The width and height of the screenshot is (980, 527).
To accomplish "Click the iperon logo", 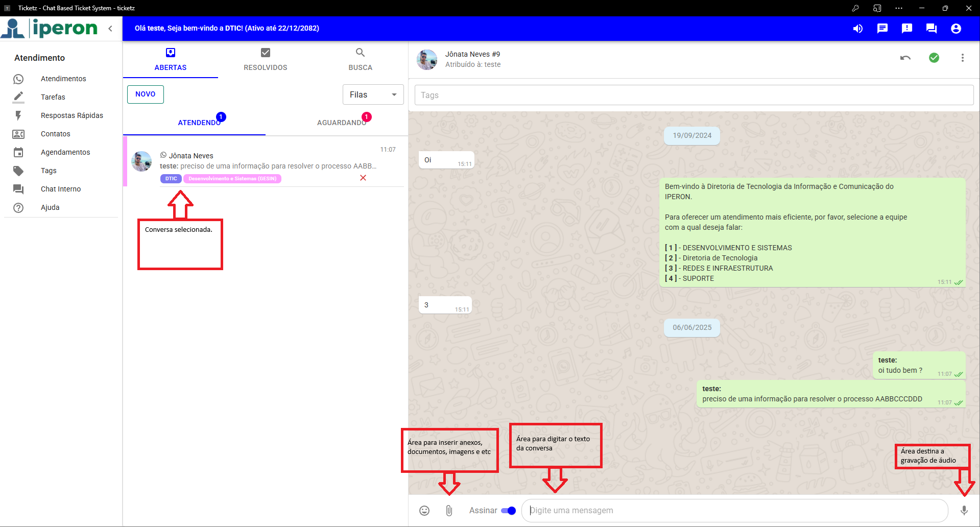I will click(50, 28).
